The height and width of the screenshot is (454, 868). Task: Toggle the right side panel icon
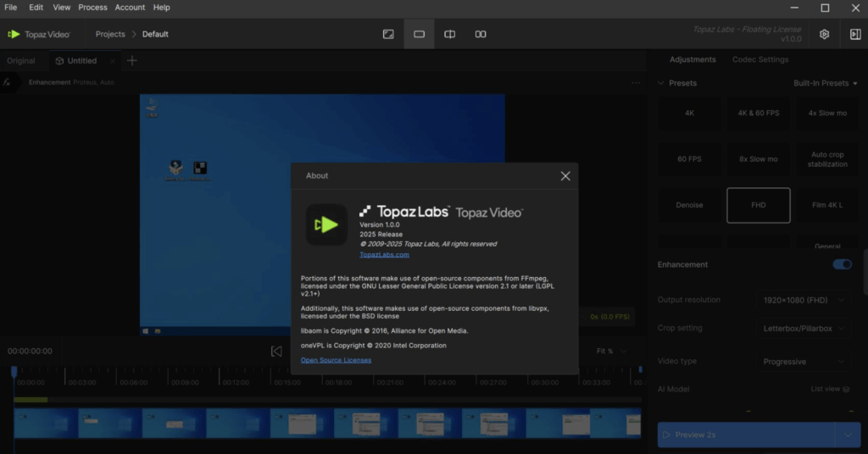(x=855, y=34)
